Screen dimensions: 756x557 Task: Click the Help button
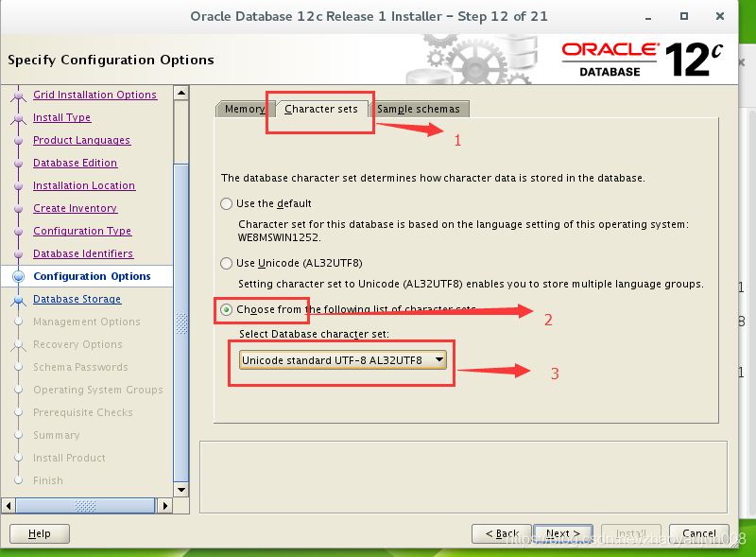40,533
